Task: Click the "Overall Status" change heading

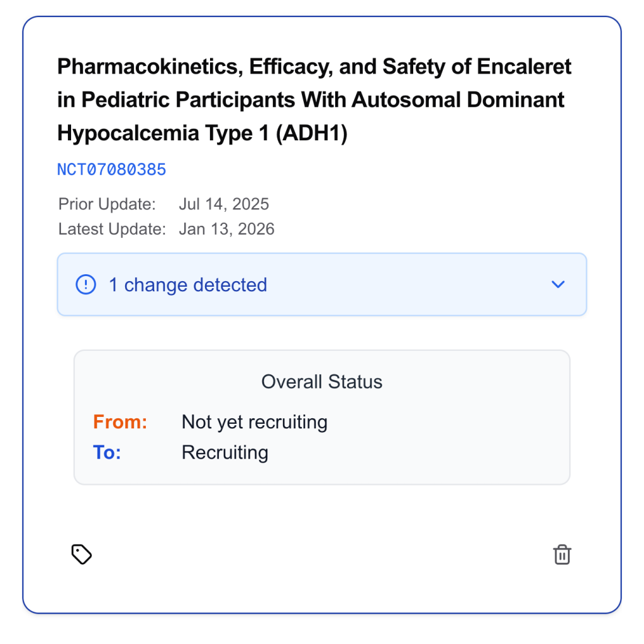Action: 321,382
